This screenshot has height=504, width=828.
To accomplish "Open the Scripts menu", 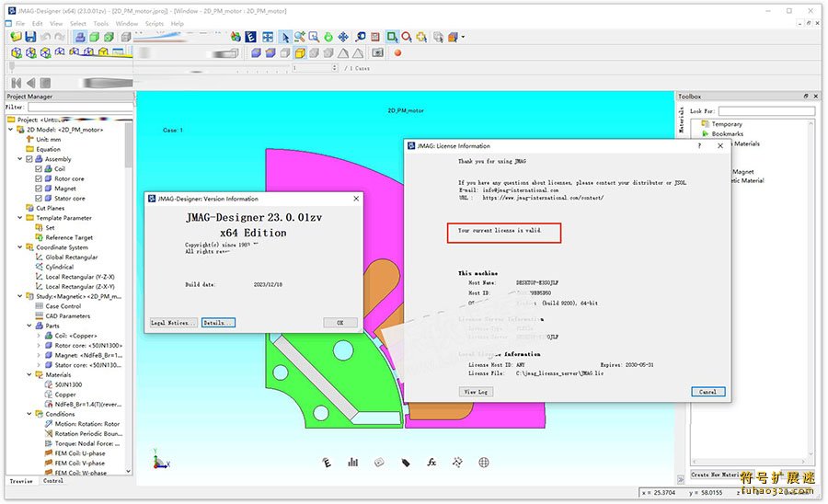I will pyautogui.click(x=155, y=24).
